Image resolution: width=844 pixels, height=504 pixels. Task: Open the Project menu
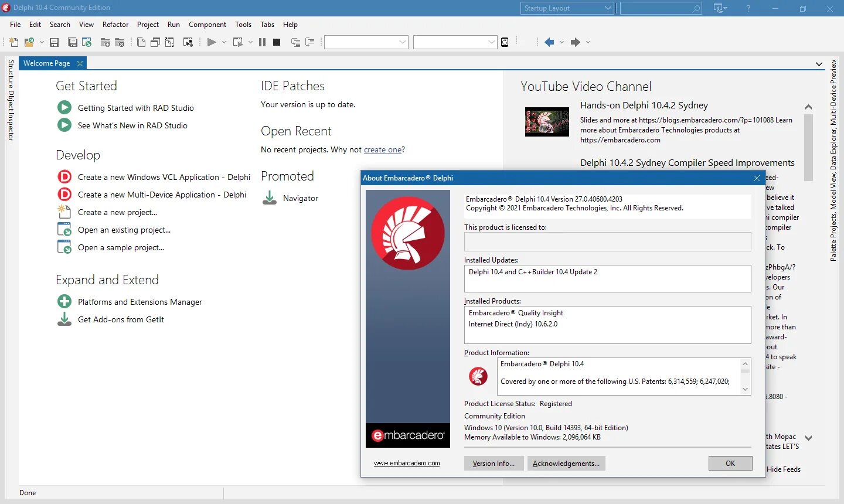pyautogui.click(x=148, y=25)
